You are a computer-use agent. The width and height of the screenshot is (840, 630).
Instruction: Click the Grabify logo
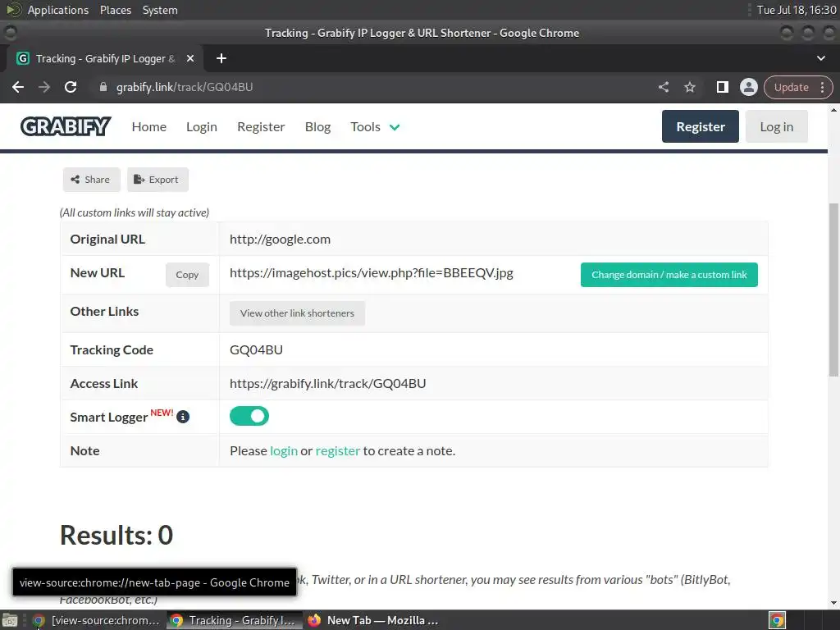click(x=66, y=127)
